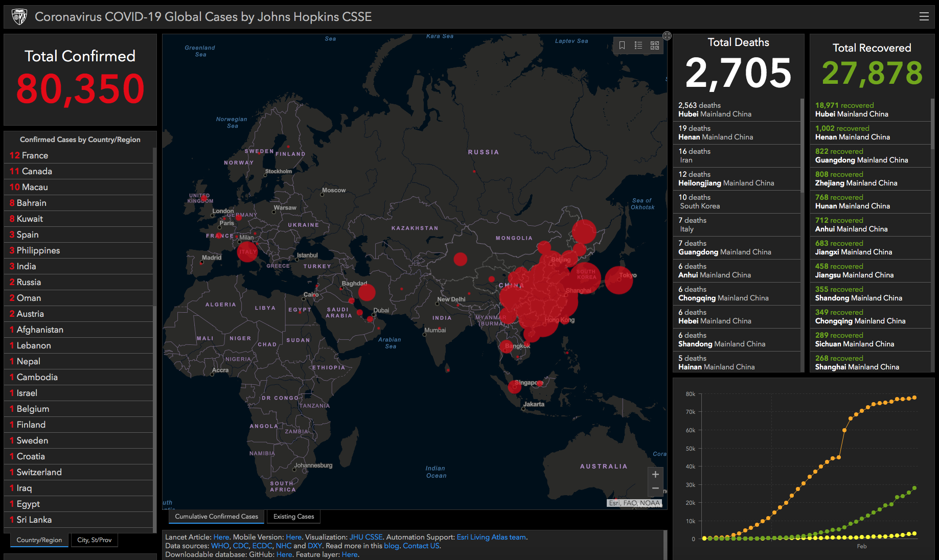Viewport: 939px width, 560px height.
Task: Open the basemap gallery grid icon
Action: point(655,45)
